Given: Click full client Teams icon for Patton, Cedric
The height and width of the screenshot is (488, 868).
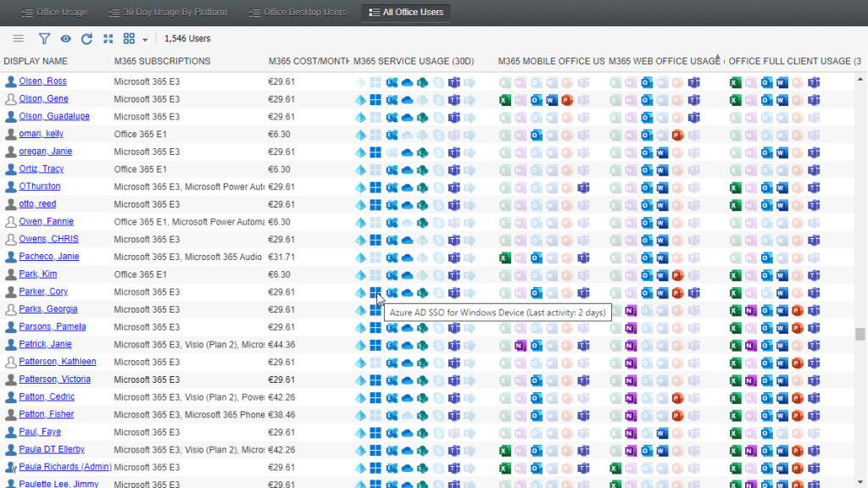Looking at the screenshot, I should click(x=814, y=398).
